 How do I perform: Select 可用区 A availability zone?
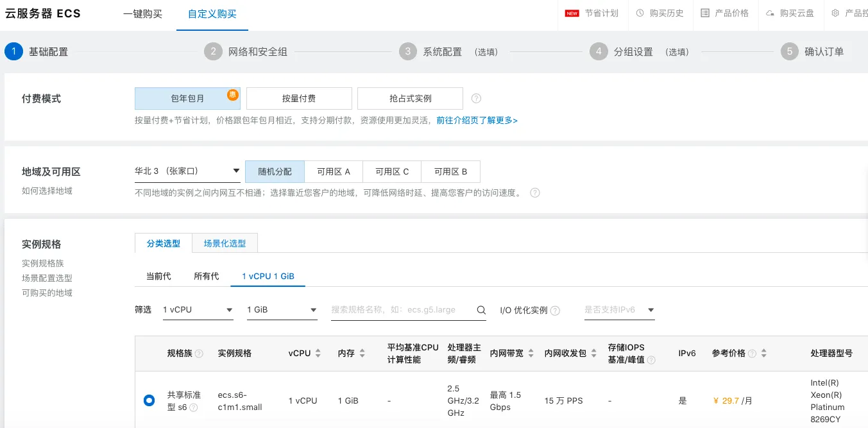[x=334, y=171]
